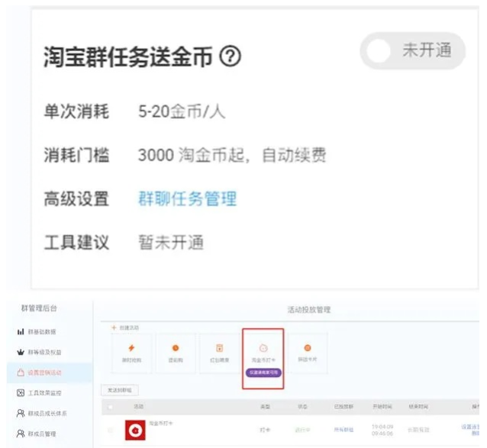Select the crown icon for 群等级及权益

click(21, 352)
